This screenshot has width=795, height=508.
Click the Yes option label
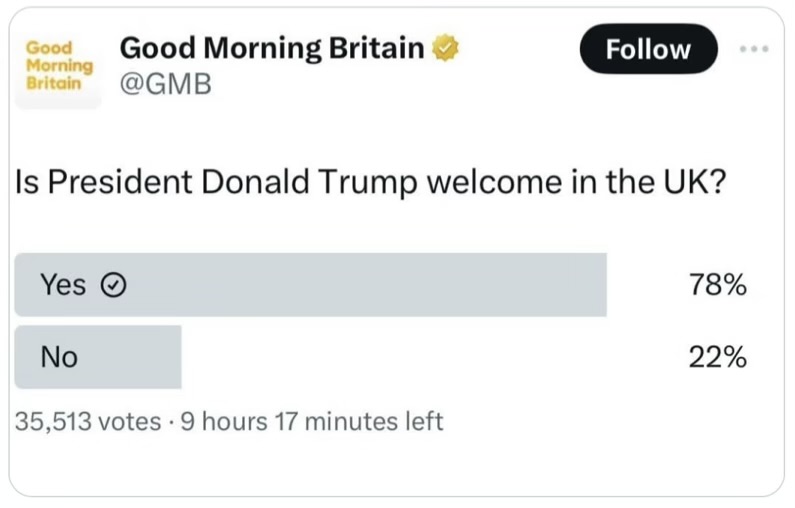pyautogui.click(x=63, y=284)
